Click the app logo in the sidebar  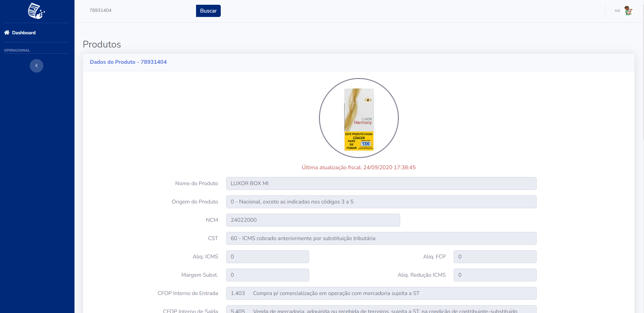pyautogui.click(x=37, y=11)
